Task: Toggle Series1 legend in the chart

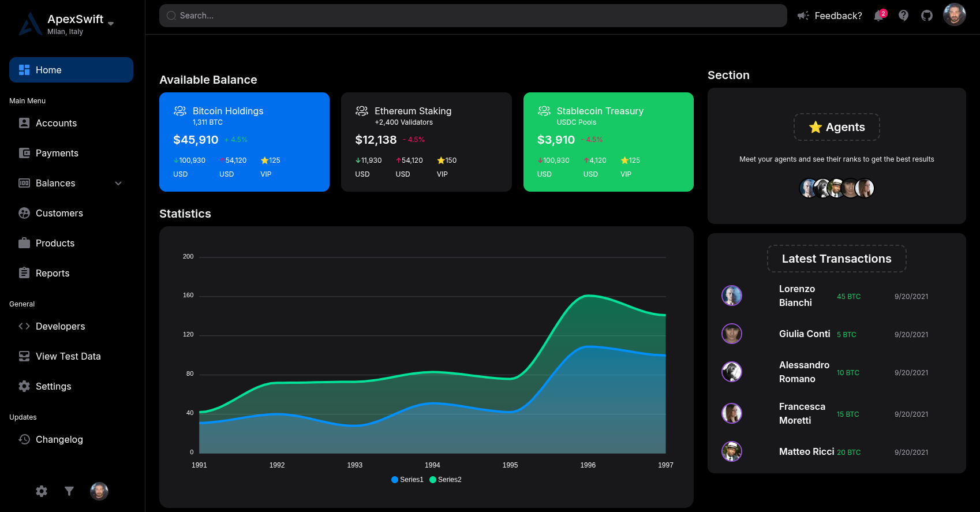Action: click(x=407, y=480)
